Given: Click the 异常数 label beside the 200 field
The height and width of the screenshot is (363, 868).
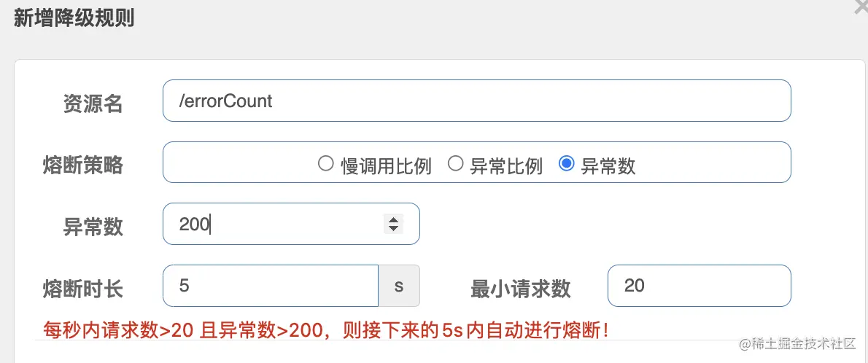Looking at the screenshot, I should [93, 227].
